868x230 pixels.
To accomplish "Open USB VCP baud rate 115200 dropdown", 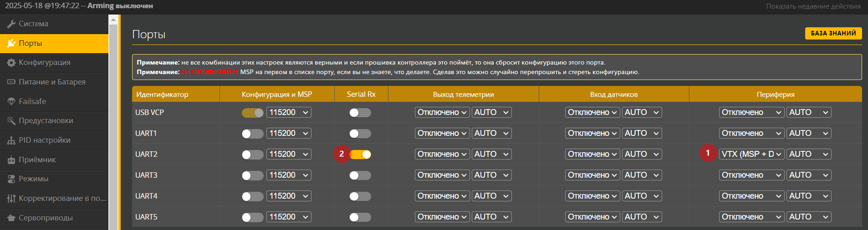I will click(x=289, y=112).
